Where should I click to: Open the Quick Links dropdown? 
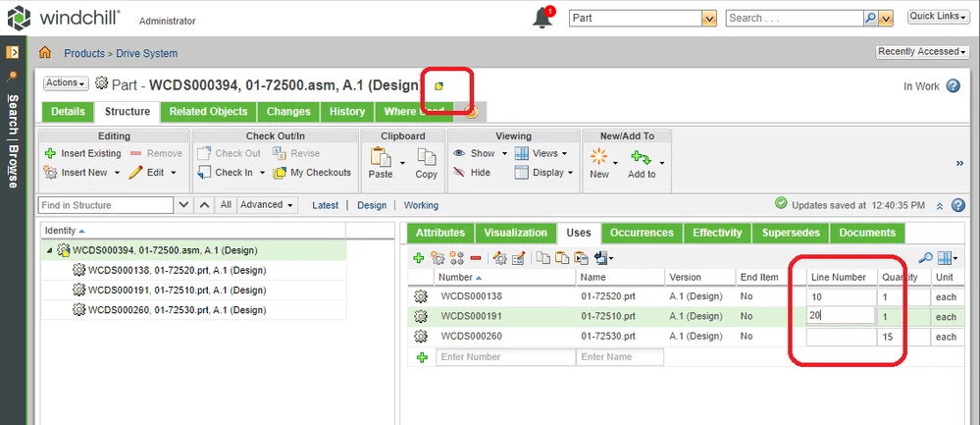point(938,17)
